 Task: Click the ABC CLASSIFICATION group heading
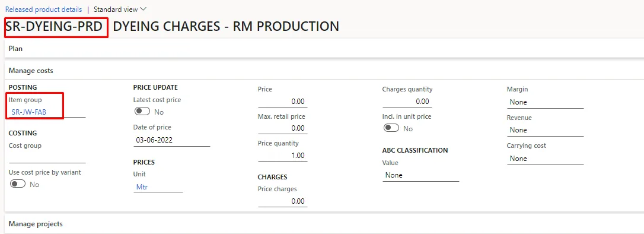coord(415,150)
